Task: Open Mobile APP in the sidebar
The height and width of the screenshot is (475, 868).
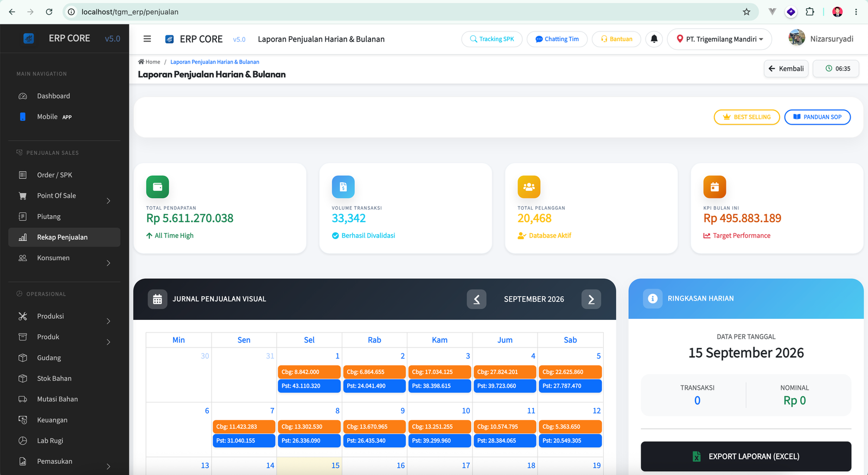Action: point(64,117)
